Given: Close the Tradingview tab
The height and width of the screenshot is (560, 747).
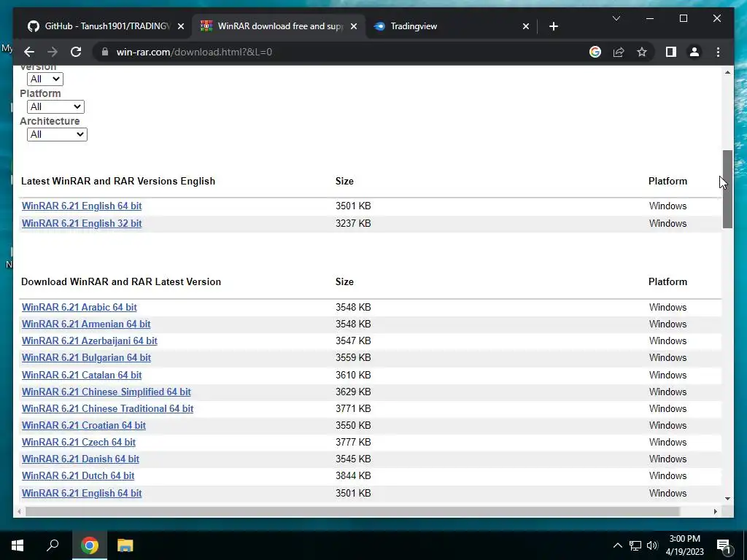Looking at the screenshot, I should tap(525, 26).
